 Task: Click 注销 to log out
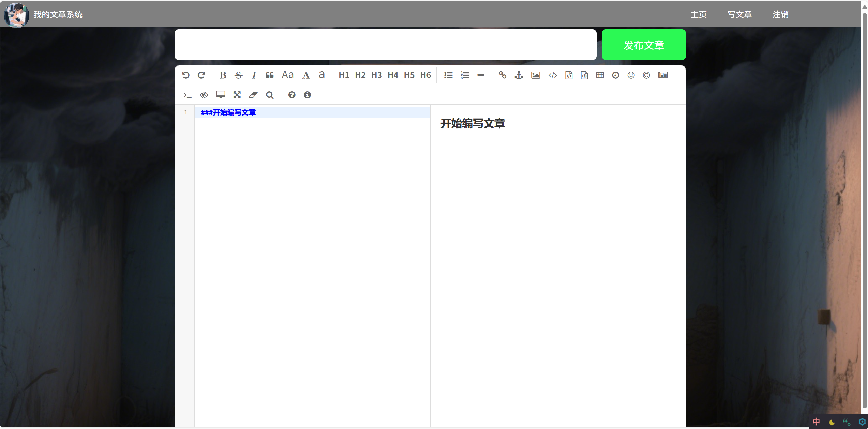780,14
